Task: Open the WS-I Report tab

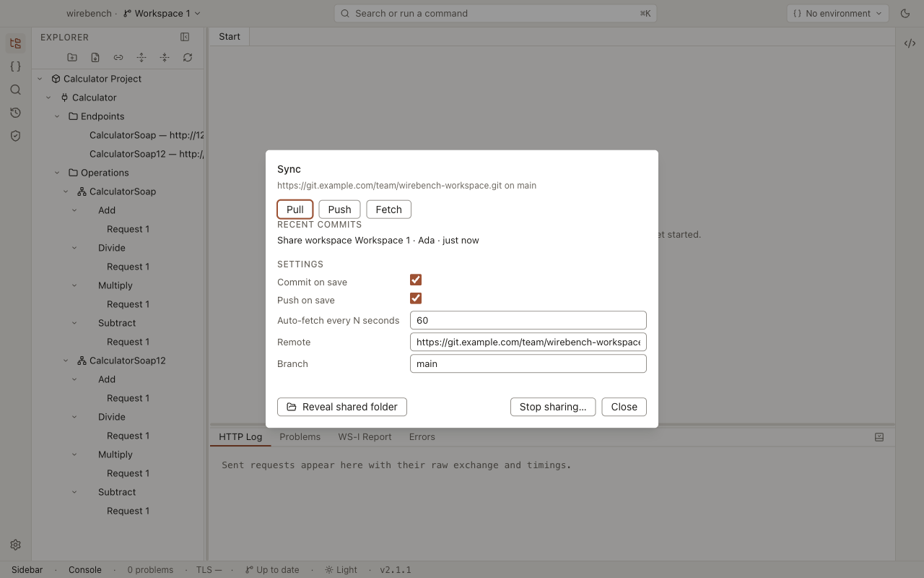Action: pos(365,437)
